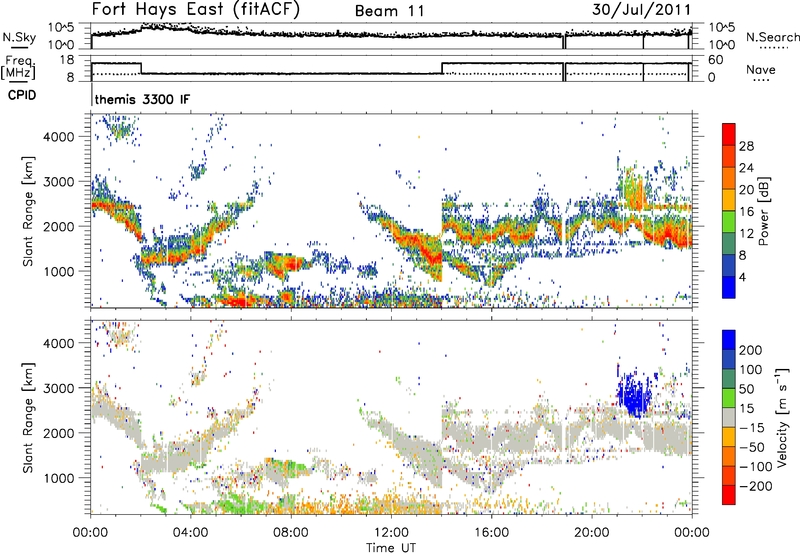Click the '28' tick on the Power colorbar
The width and height of the screenshot is (800, 554).
(x=746, y=146)
